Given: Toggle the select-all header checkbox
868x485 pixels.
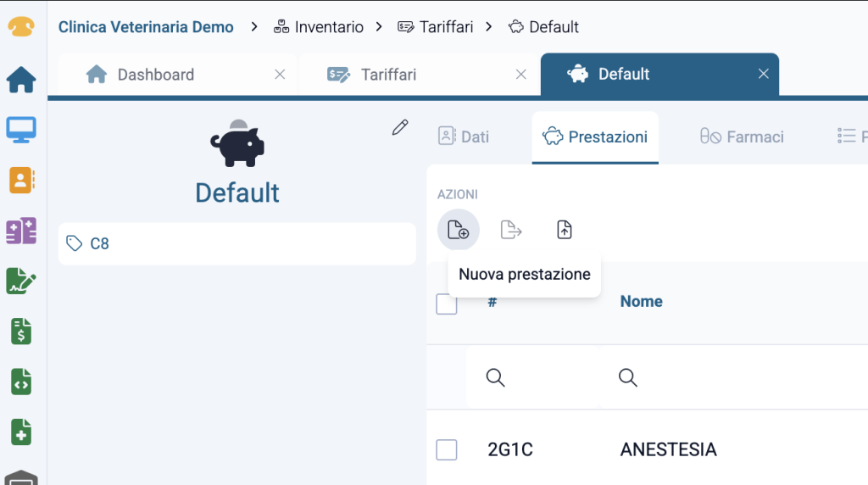Looking at the screenshot, I should [x=447, y=304].
